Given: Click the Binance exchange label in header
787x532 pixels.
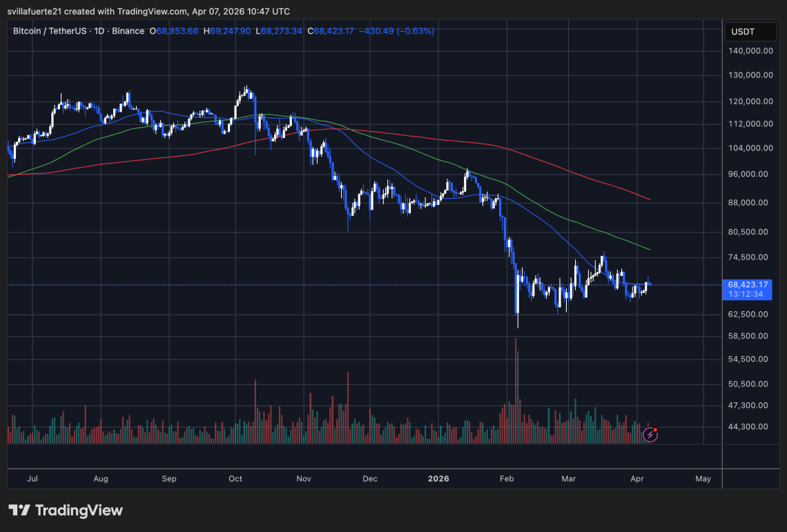Looking at the screenshot, I should [128, 31].
